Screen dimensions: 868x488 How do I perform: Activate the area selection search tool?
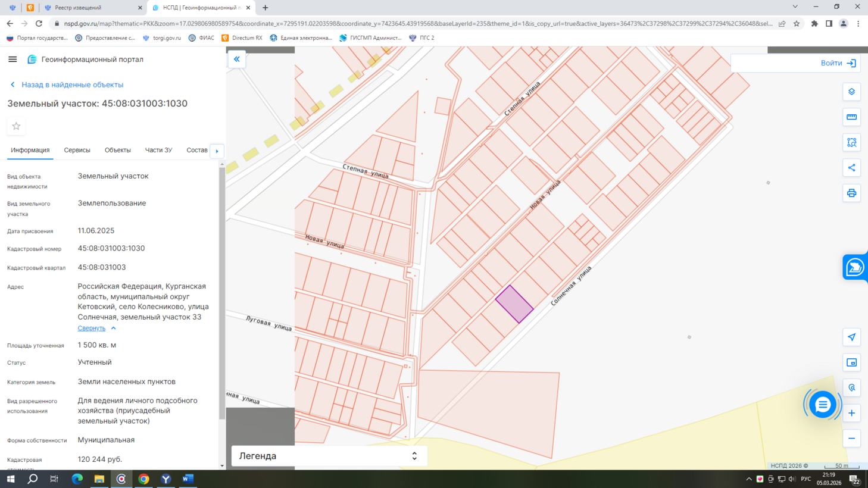[851, 142]
